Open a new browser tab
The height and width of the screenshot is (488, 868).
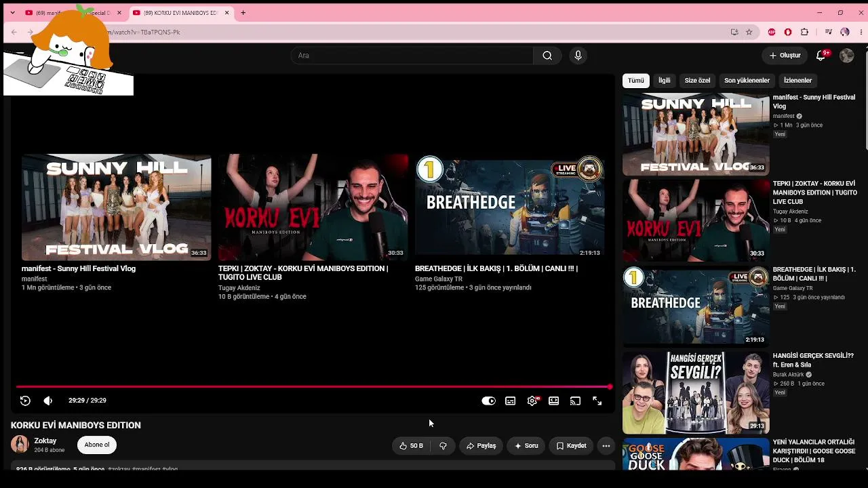coord(243,13)
